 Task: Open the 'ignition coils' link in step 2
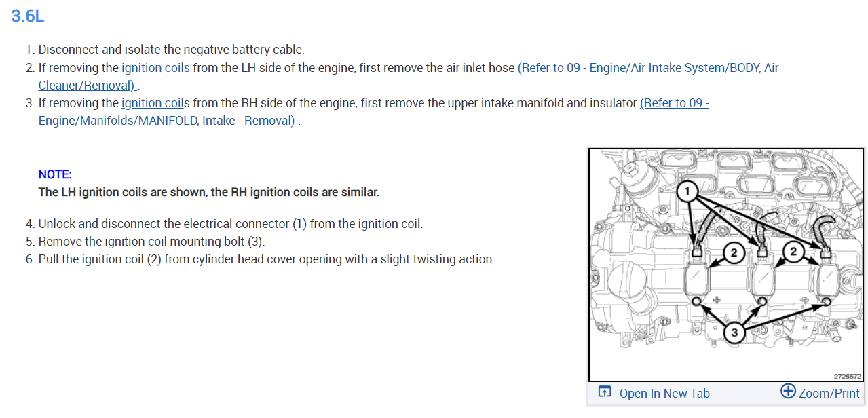155,68
